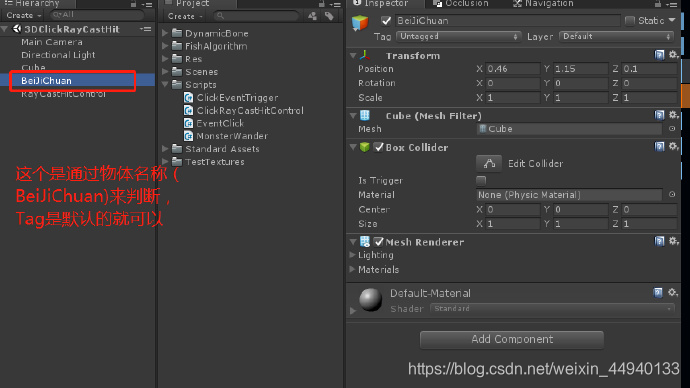Open the Layer dropdown
Image resolution: width=690 pixels, height=388 pixels.
coord(617,37)
